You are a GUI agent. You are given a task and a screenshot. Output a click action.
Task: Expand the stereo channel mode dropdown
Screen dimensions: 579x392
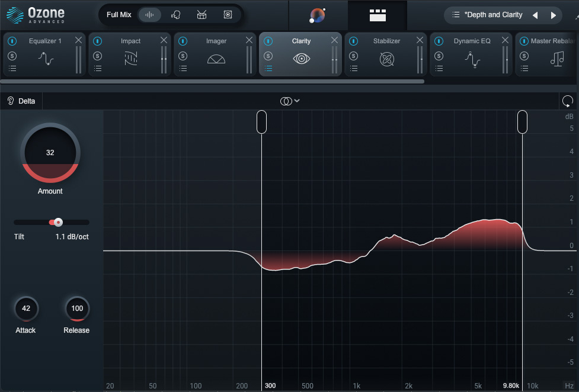(290, 101)
